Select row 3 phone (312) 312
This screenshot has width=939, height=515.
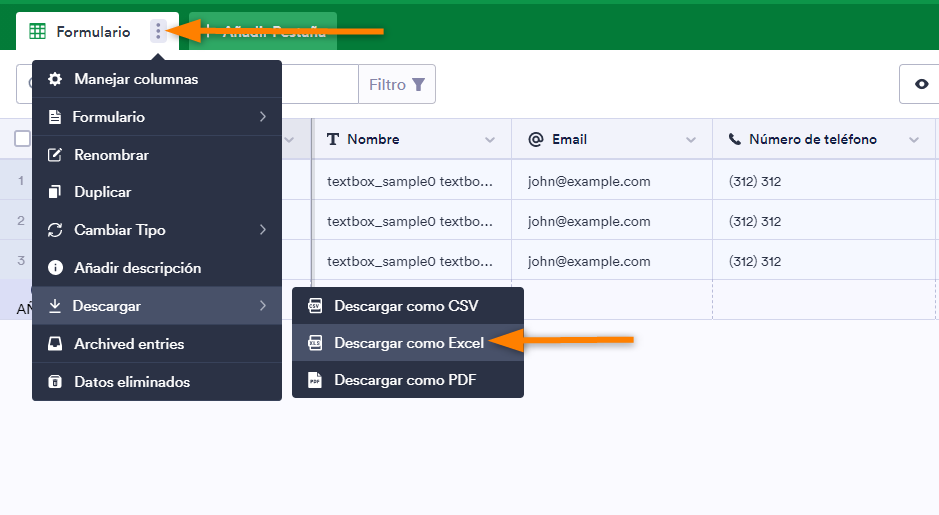coord(824,261)
